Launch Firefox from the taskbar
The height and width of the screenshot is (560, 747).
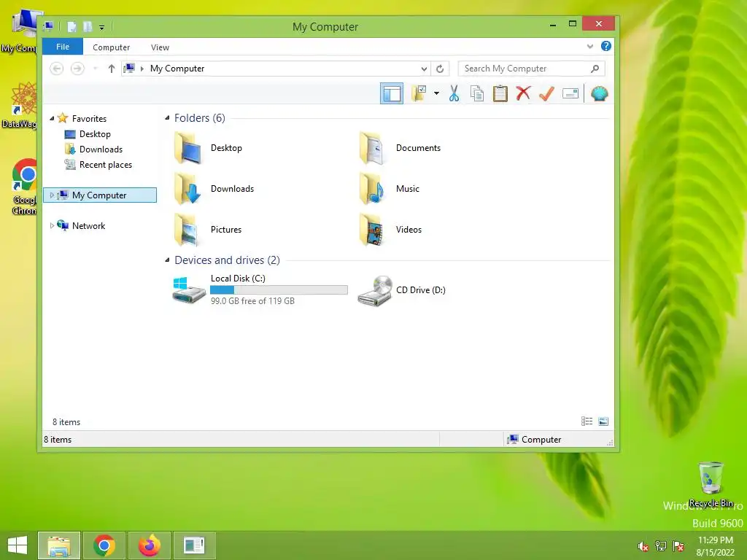tap(150, 545)
